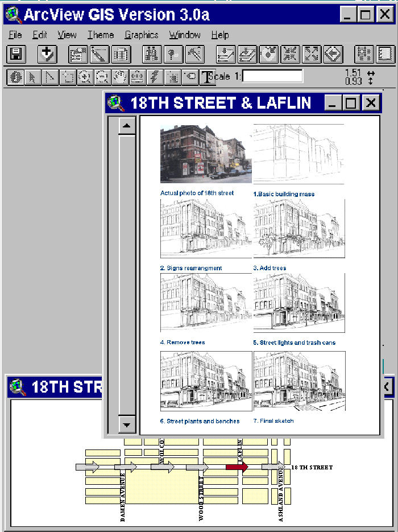
Task: Select the Identify tool
Action: pos(16,77)
